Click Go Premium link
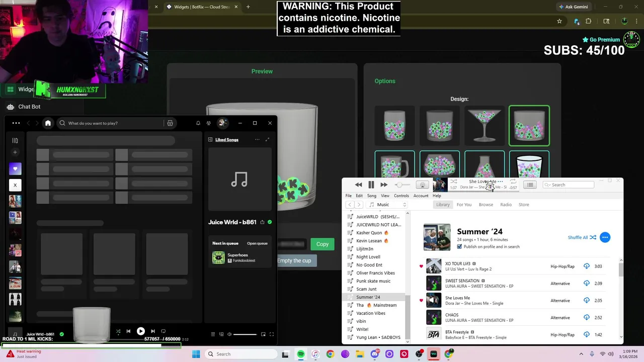The image size is (644, 362). [601, 40]
